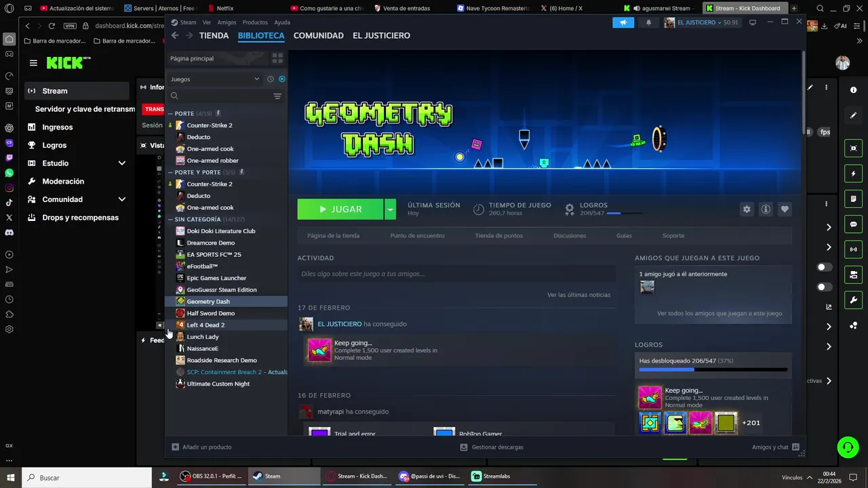868x488 pixels.
Task: Add Geometry Dash to favorites heart
Action: [785, 209]
